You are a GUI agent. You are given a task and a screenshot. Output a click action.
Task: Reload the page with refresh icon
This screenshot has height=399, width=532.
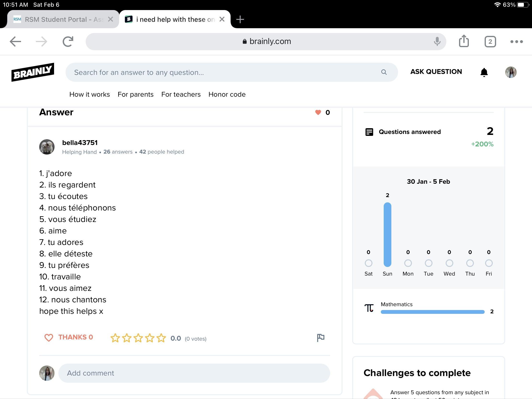tap(68, 42)
